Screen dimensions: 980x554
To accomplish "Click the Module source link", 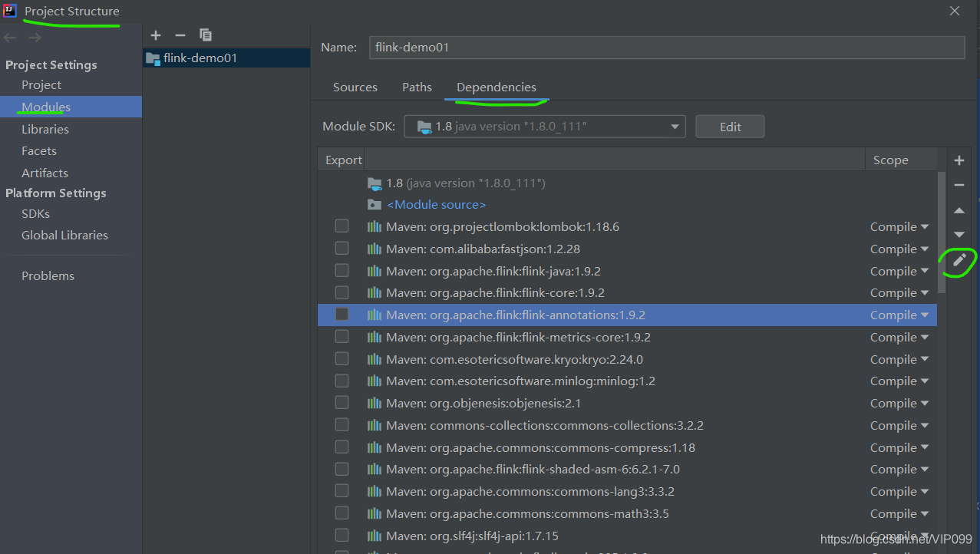I will pyautogui.click(x=436, y=205).
